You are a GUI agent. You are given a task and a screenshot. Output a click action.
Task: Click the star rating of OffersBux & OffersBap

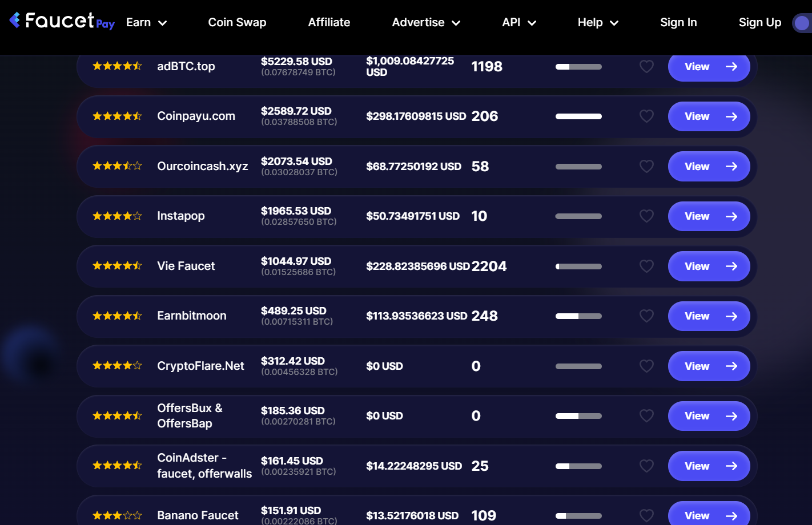[117, 416]
